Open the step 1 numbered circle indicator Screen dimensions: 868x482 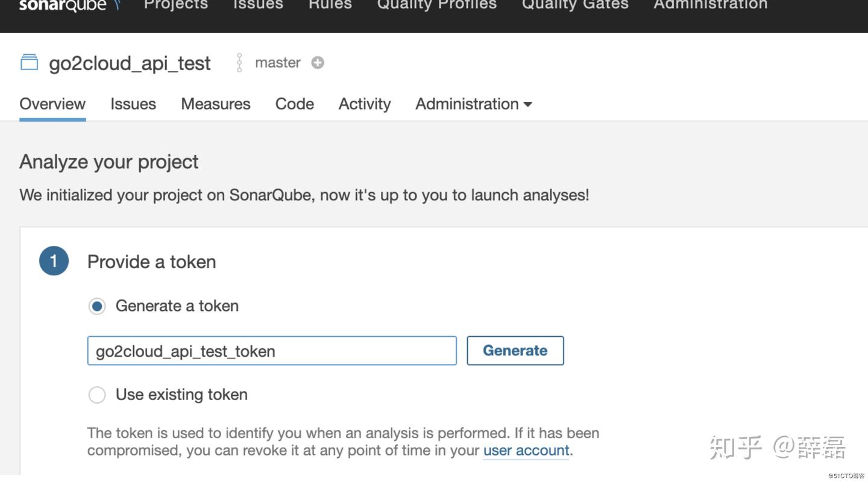[54, 261]
